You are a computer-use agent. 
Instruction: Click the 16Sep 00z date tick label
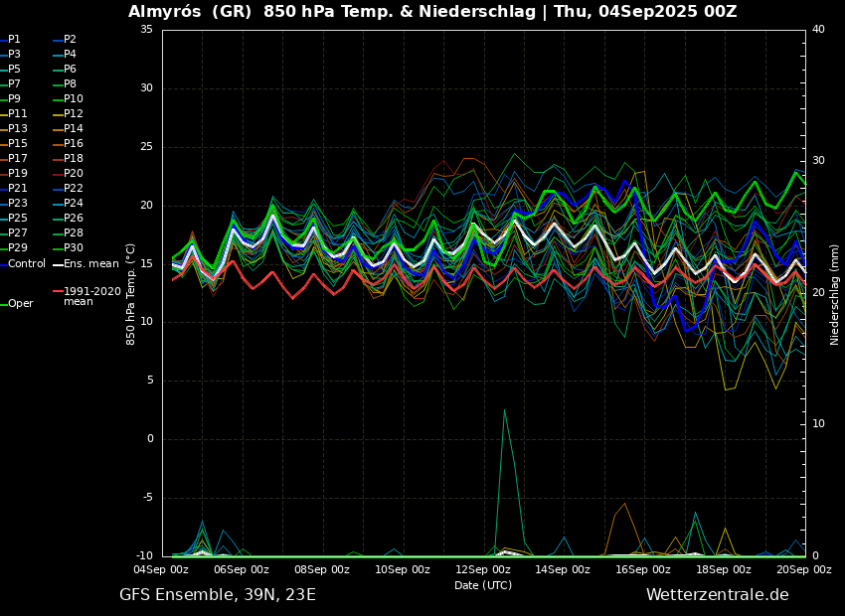(x=643, y=569)
